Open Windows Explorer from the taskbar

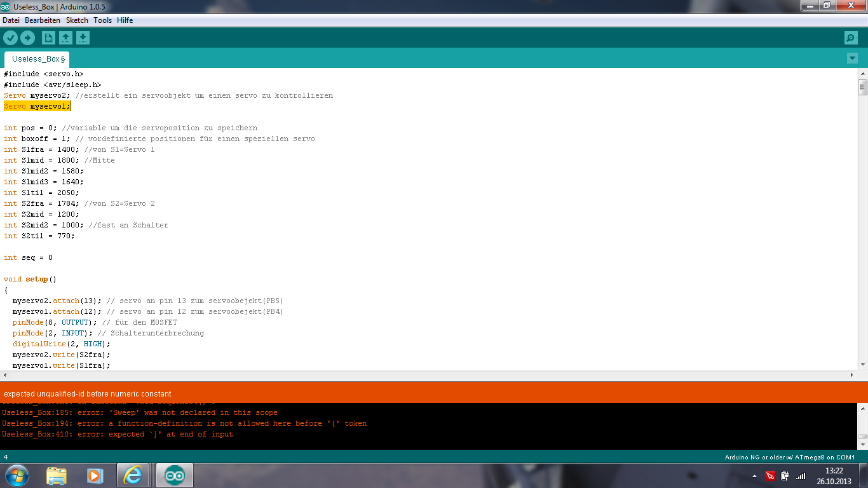57,475
